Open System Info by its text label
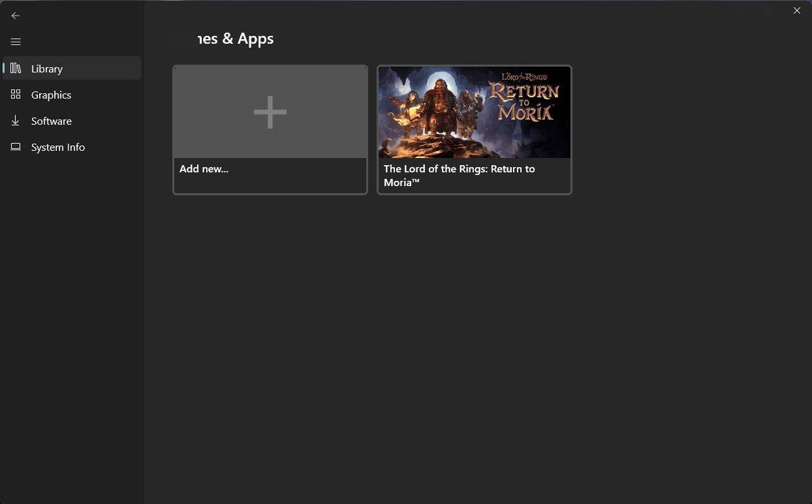Viewport: 812px width, 504px height. [x=58, y=147]
